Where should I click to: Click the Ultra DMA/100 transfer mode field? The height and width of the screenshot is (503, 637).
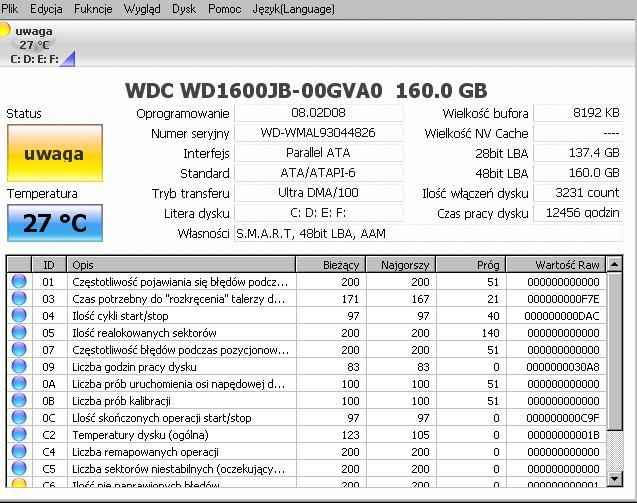319,193
